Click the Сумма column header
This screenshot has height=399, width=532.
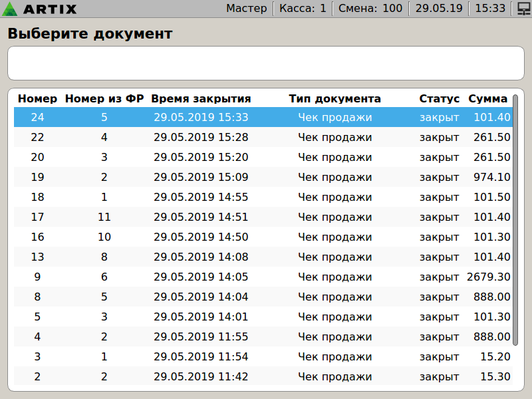pyautogui.click(x=487, y=98)
